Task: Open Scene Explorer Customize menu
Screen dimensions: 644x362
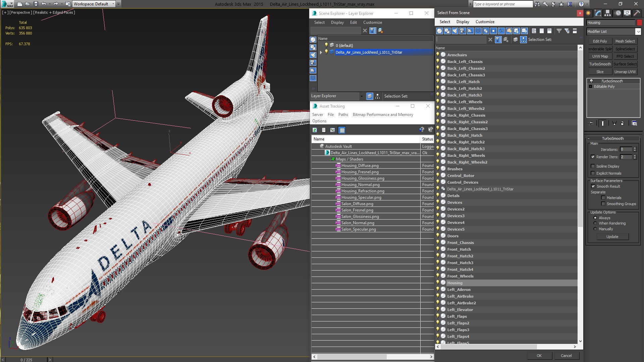Action: point(372,22)
